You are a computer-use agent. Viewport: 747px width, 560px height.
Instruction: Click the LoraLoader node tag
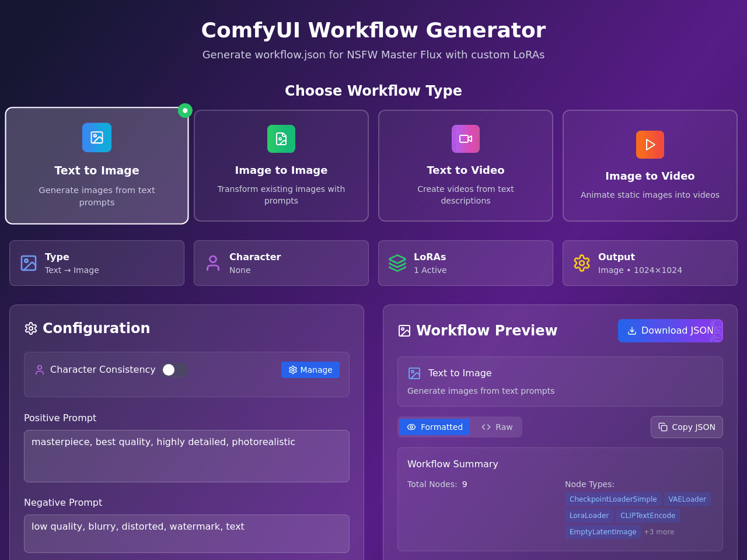[x=589, y=516]
